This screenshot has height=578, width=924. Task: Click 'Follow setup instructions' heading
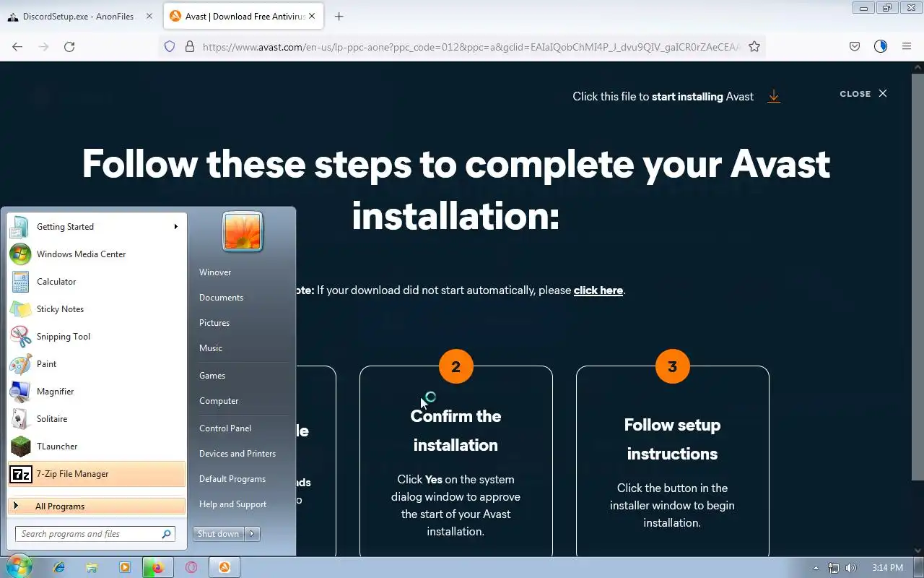(672, 439)
